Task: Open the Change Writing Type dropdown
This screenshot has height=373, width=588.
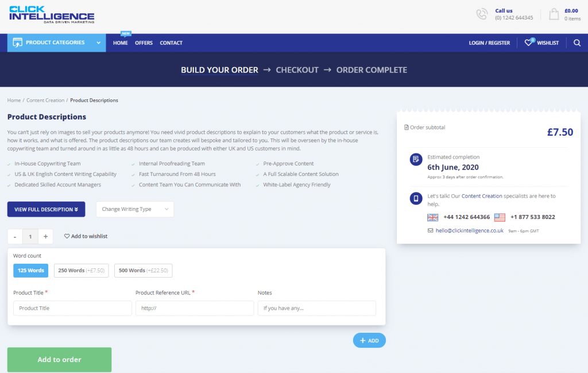Action: coord(134,209)
